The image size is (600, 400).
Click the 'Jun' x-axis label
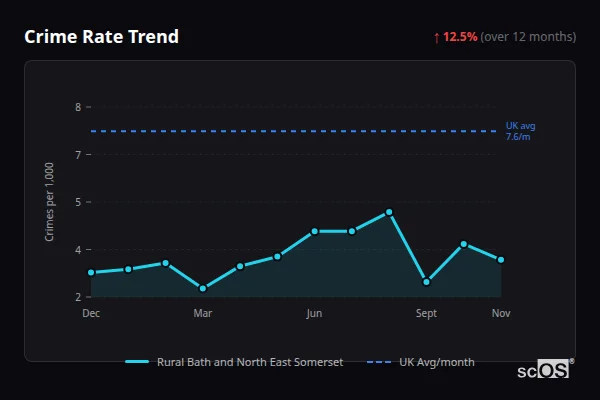[x=314, y=313]
